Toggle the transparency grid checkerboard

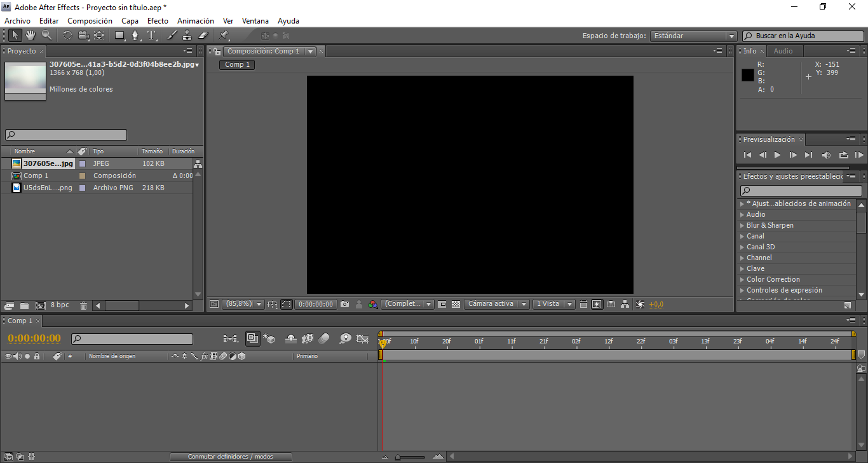[x=456, y=305]
